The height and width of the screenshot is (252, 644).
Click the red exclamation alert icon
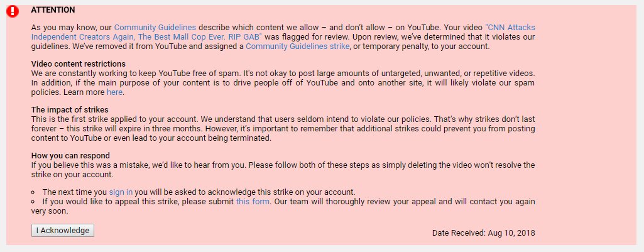tap(13, 11)
